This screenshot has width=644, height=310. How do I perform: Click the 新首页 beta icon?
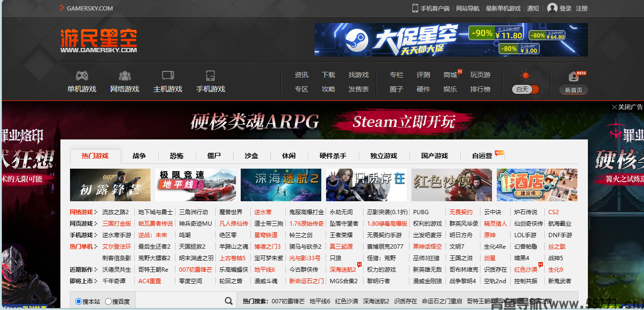[x=574, y=76]
